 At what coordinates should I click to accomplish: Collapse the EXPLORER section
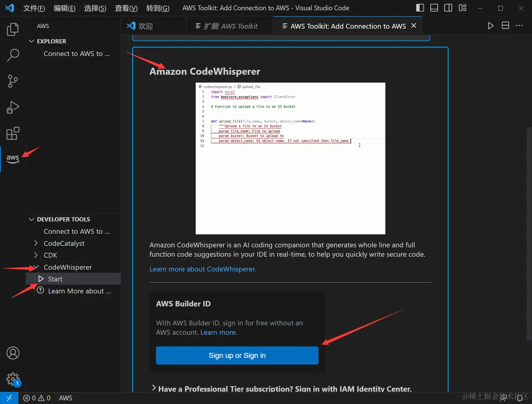[31, 41]
